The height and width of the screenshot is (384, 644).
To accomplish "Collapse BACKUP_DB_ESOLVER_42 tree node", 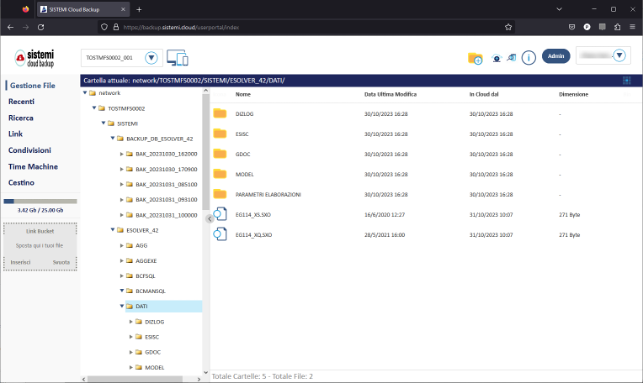I will pos(113,138).
